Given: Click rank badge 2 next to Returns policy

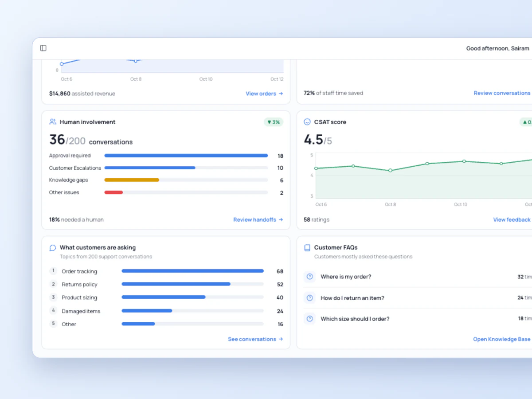Looking at the screenshot, I should click(x=53, y=284).
